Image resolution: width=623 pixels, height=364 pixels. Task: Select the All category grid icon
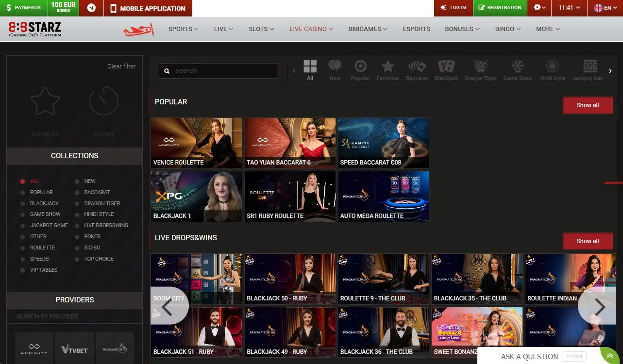click(x=310, y=70)
